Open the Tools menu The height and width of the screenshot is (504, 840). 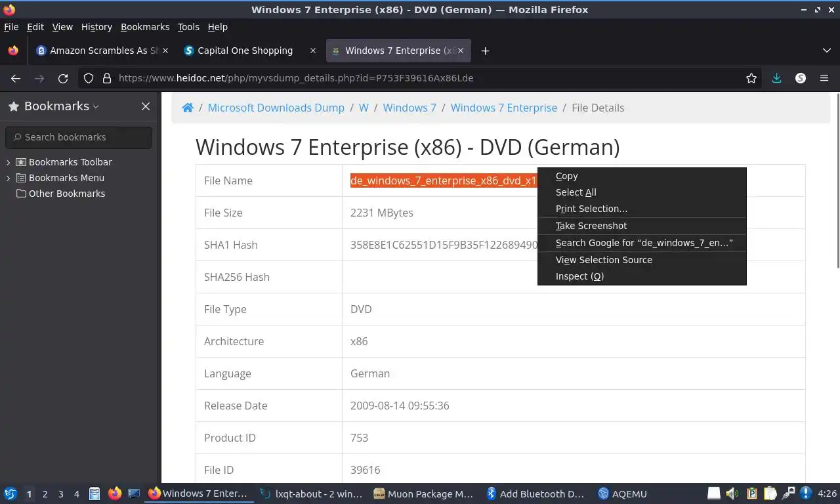click(x=188, y=27)
